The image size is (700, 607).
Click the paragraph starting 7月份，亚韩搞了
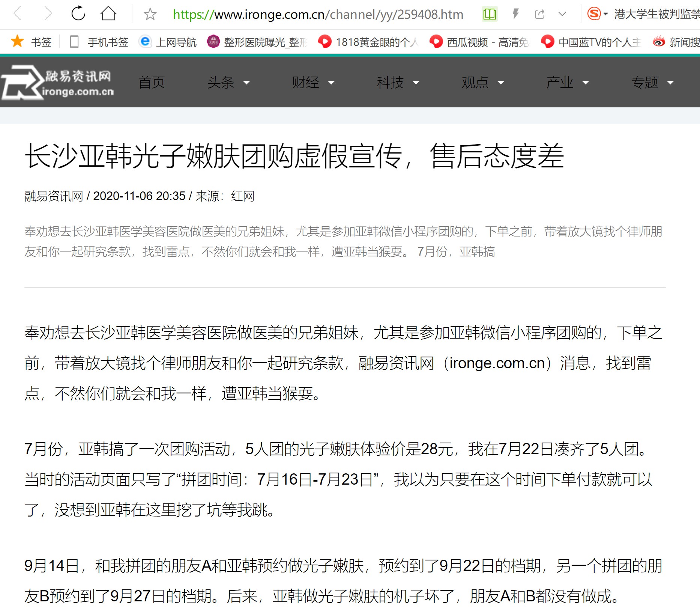[338, 479]
